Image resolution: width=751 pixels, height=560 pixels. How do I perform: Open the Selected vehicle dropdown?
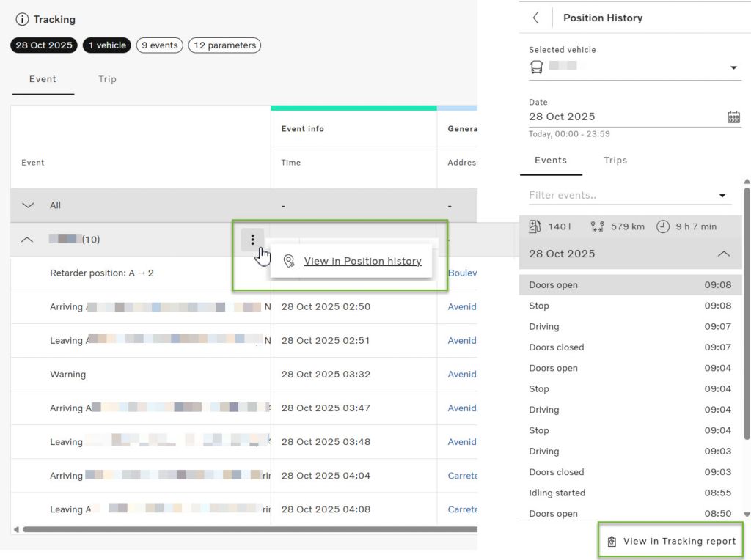coord(733,68)
